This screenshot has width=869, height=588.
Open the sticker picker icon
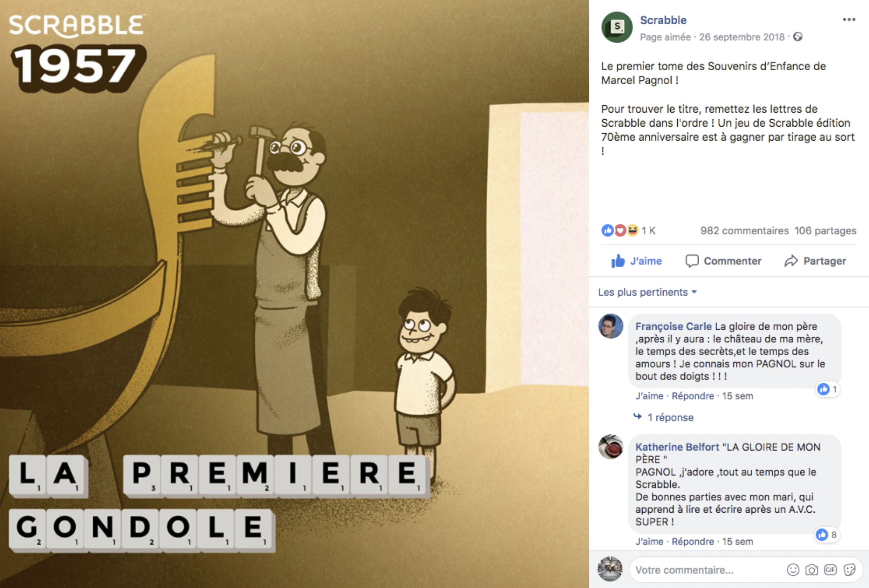(849, 570)
